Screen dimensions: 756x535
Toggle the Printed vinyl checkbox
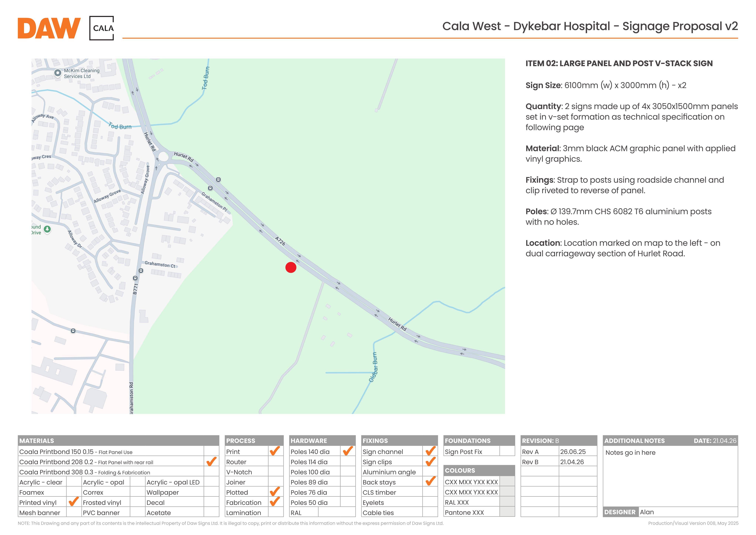click(74, 502)
